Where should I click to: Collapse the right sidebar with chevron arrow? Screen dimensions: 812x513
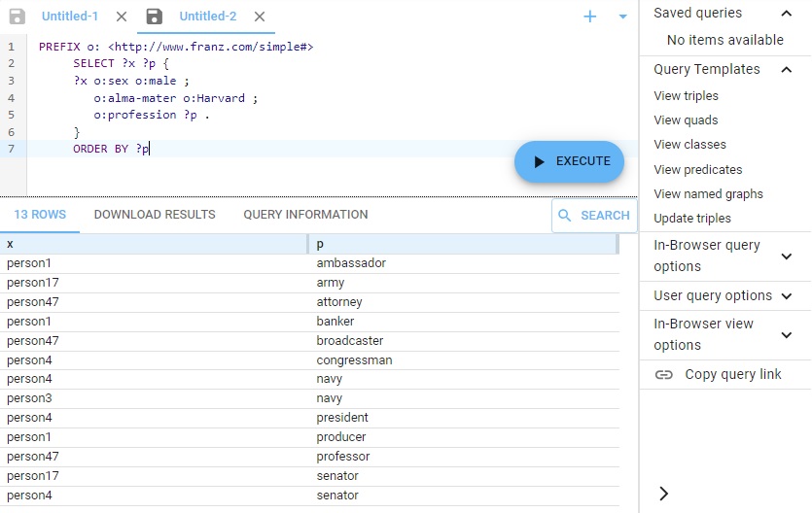coord(664,494)
